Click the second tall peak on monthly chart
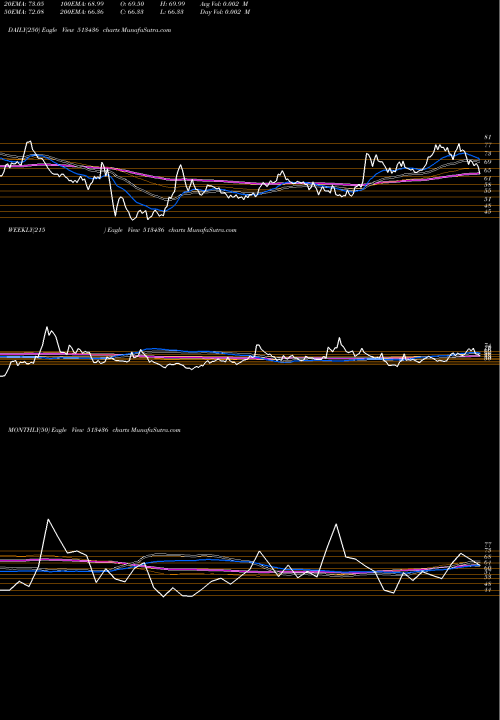This screenshot has height=720, width=500. pos(337,524)
